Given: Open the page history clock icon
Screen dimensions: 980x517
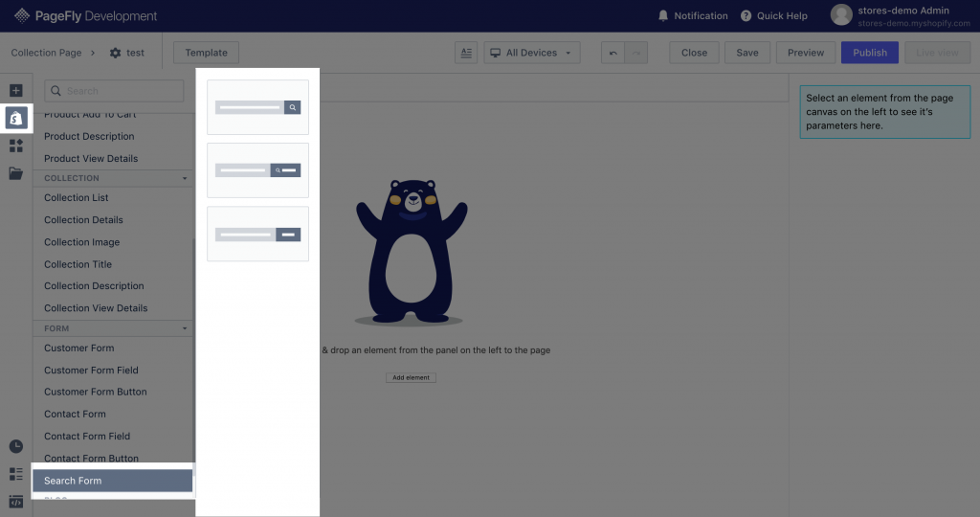Looking at the screenshot, I should point(16,446).
